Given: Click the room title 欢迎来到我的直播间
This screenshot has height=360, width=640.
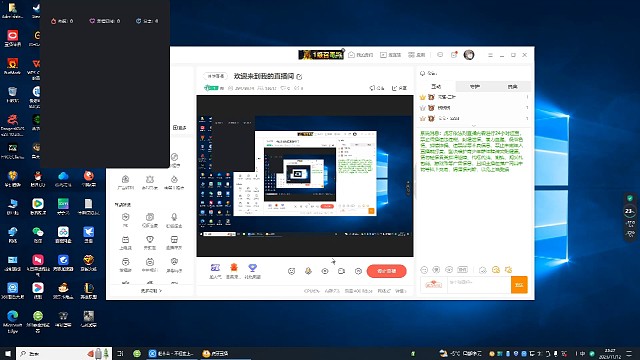Looking at the screenshot, I should coord(264,76).
